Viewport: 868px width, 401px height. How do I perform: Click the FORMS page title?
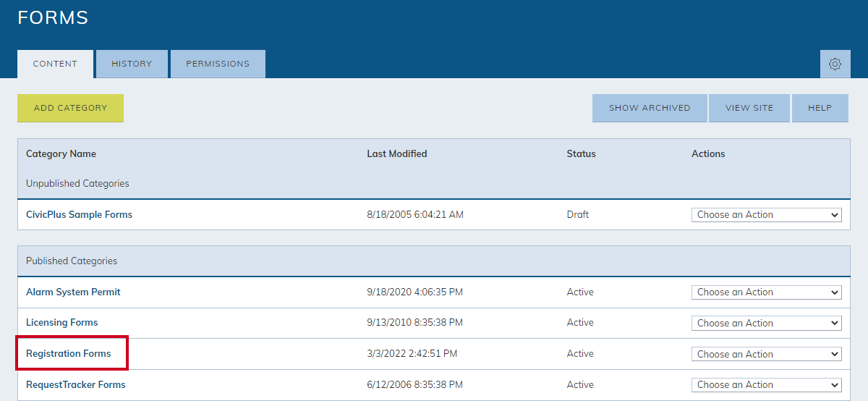(x=53, y=18)
